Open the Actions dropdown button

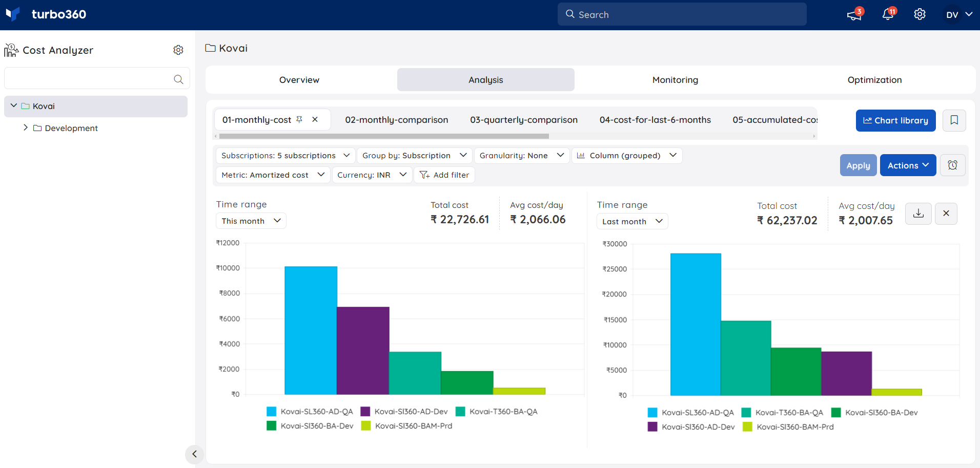click(908, 165)
